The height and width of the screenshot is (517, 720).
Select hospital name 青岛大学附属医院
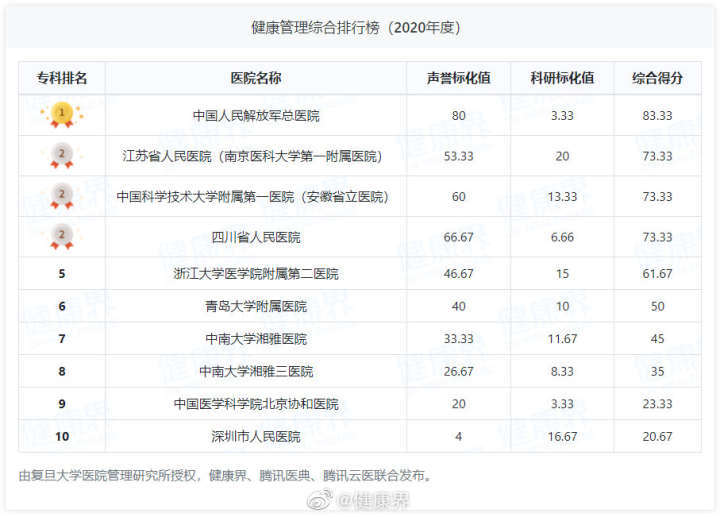(x=256, y=306)
